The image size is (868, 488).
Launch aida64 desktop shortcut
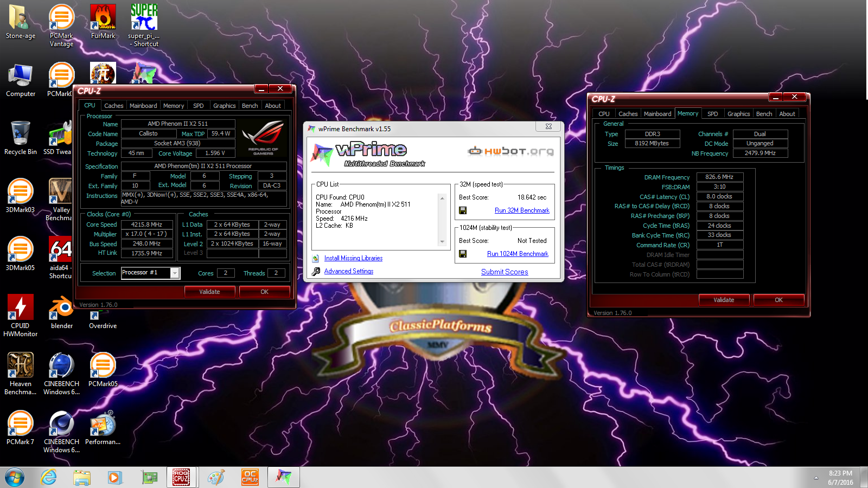point(60,258)
